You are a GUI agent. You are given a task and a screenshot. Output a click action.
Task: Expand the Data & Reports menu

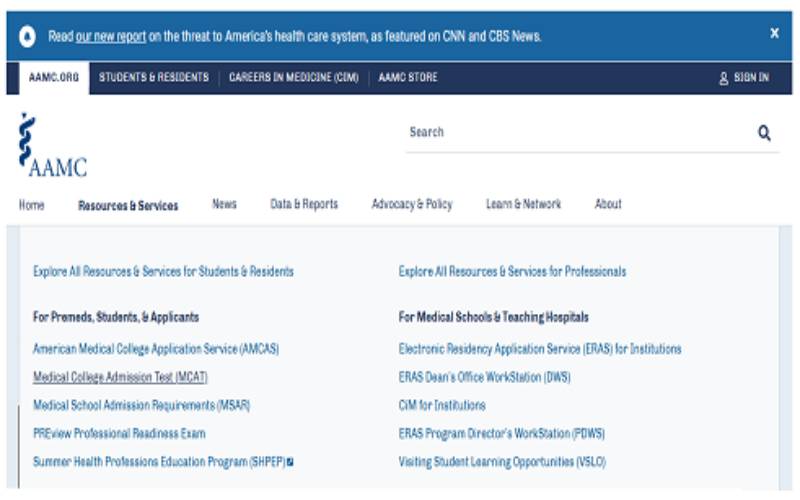pos(304,204)
